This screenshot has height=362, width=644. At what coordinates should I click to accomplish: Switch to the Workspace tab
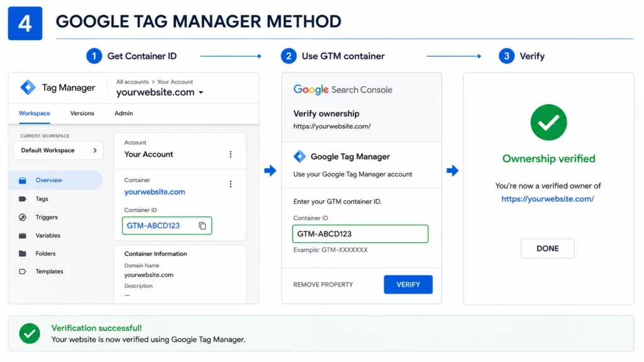pyautogui.click(x=35, y=113)
